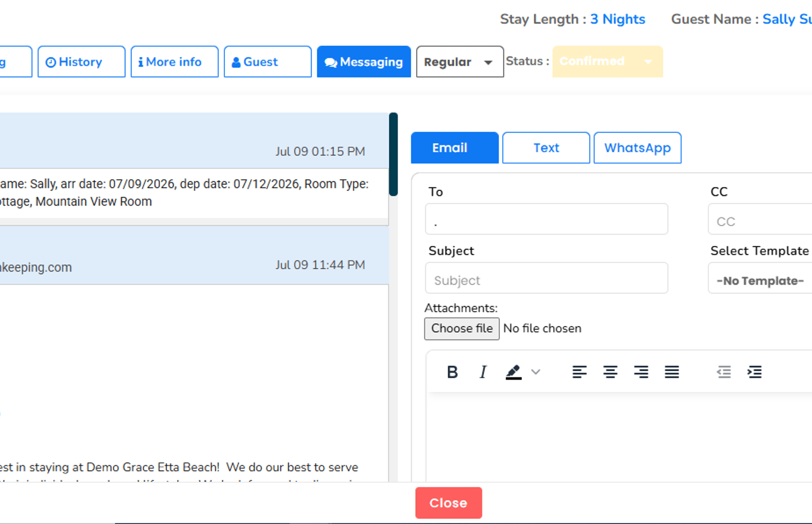Center align text in editor

tap(610, 372)
